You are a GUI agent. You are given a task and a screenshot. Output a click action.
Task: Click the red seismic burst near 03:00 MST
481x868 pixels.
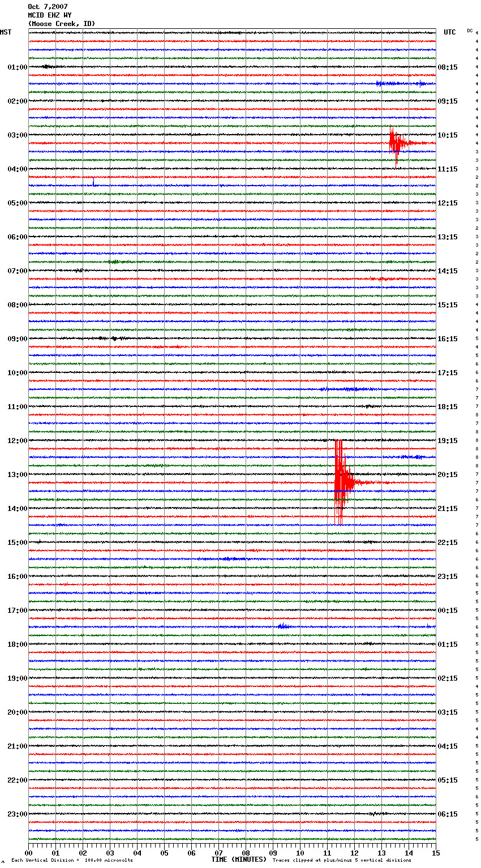tap(397, 144)
